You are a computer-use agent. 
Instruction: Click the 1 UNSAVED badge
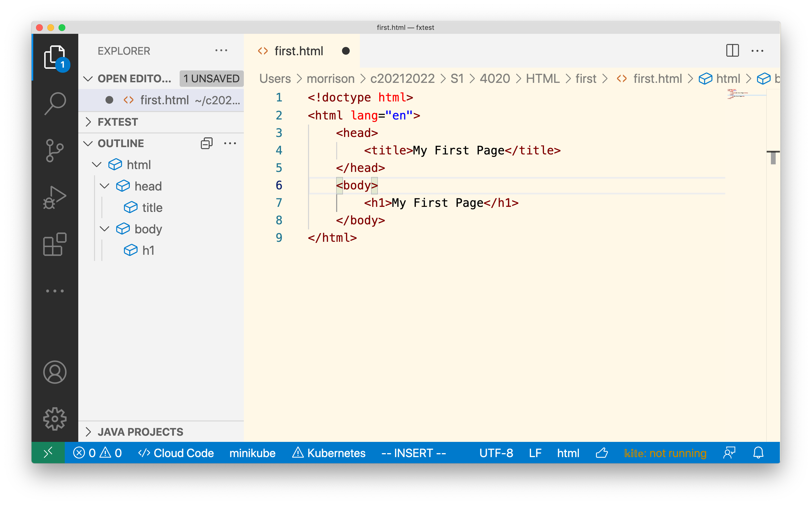[211, 79]
